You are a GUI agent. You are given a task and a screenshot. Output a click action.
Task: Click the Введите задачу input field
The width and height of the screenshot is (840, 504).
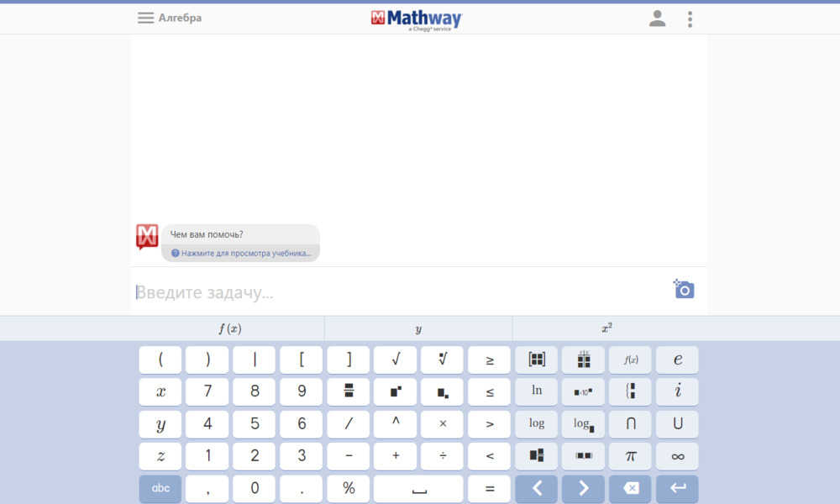[x=395, y=292]
